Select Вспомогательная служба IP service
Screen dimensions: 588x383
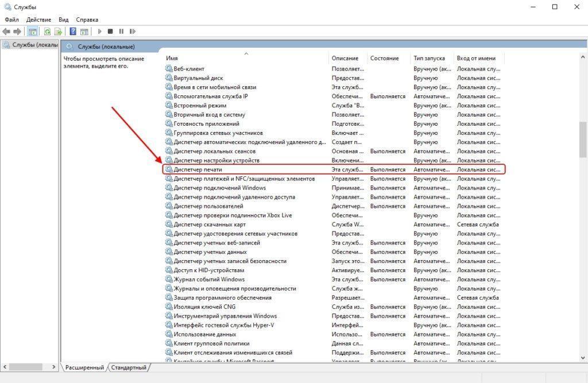(x=211, y=96)
